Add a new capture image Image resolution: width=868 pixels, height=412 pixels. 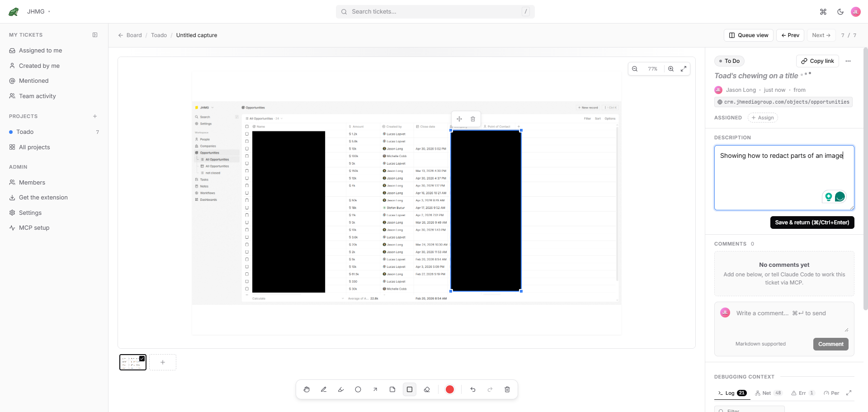163,362
